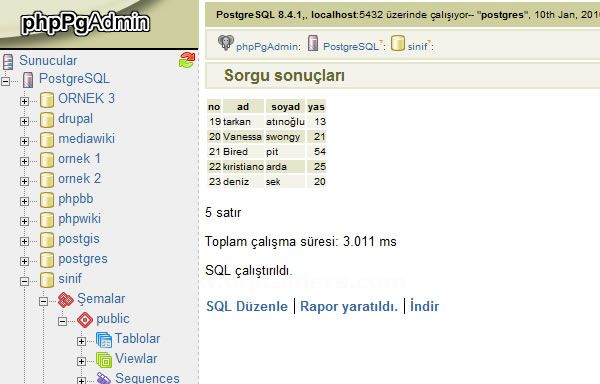This screenshot has width=600, height=384.
Task: Click the Rapor yaratıldı link
Action: tap(349, 306)
